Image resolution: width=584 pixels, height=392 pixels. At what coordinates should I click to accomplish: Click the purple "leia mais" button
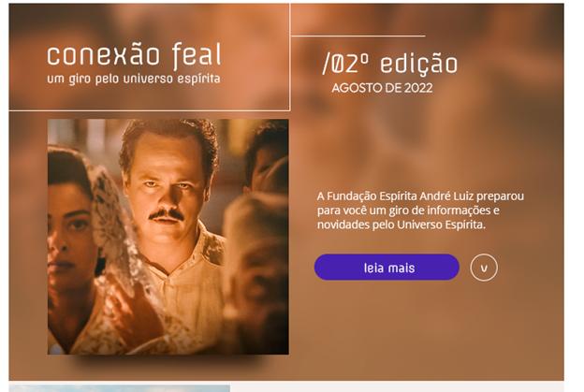click(387, 268)
